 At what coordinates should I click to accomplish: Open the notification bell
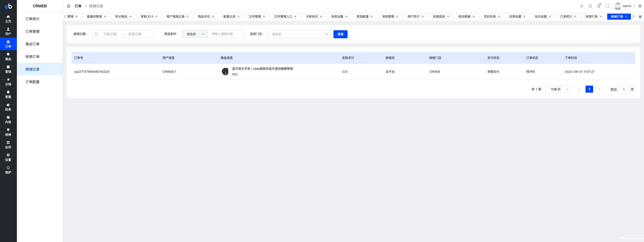[599, 6]
